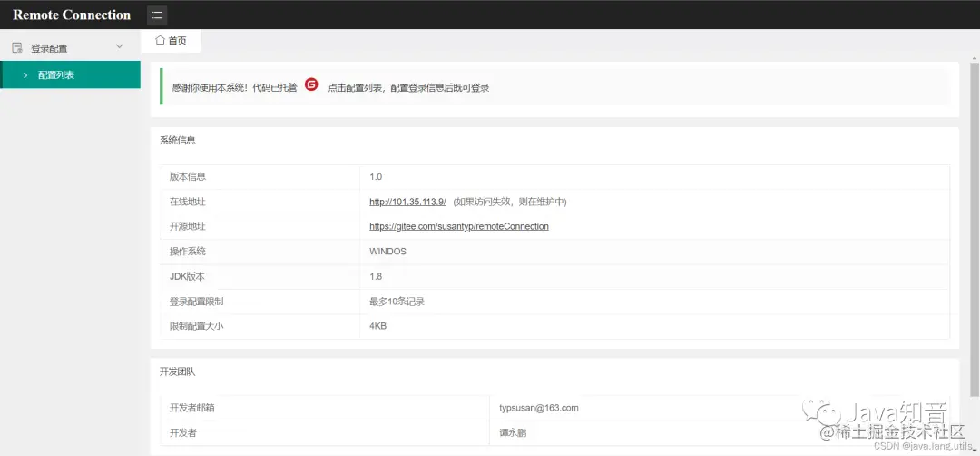Click the scrollbar down arrow
This screenshot has width=980, height=456.
974,451
